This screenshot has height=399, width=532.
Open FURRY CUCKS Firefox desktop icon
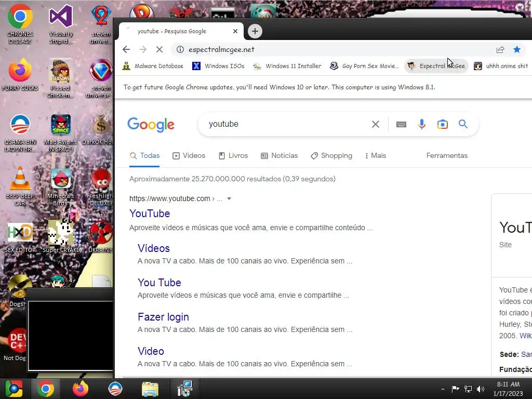point(20,75)
